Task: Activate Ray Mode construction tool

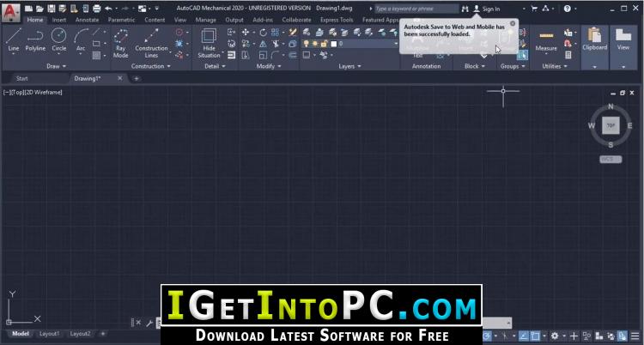Action: 120,43
